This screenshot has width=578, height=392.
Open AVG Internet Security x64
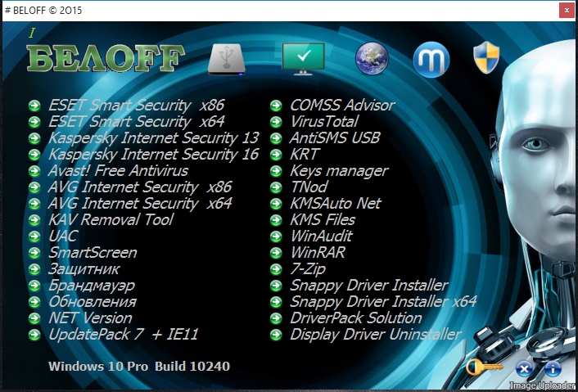(140, 204)
